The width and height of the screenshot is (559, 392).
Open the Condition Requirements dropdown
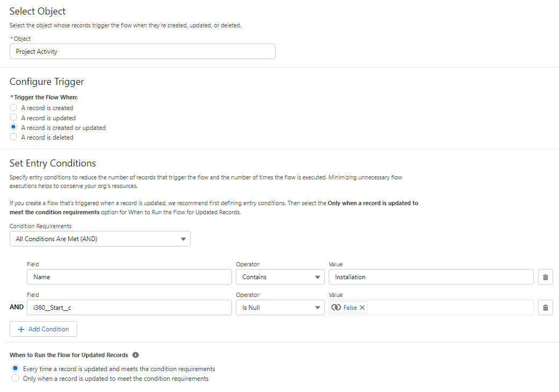[x=100, y=239]
